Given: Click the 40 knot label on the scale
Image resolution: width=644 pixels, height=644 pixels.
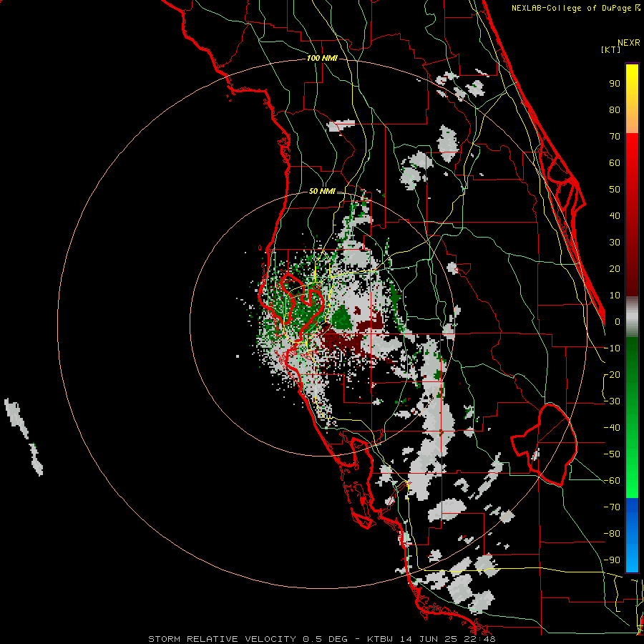Looking at the screenshot, I should (615, 216).
